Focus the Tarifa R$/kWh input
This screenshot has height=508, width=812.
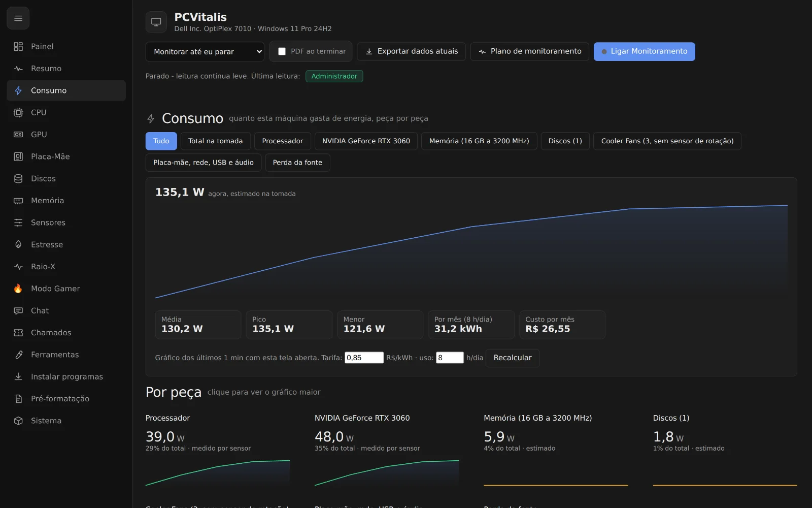(x=364, y=358)
